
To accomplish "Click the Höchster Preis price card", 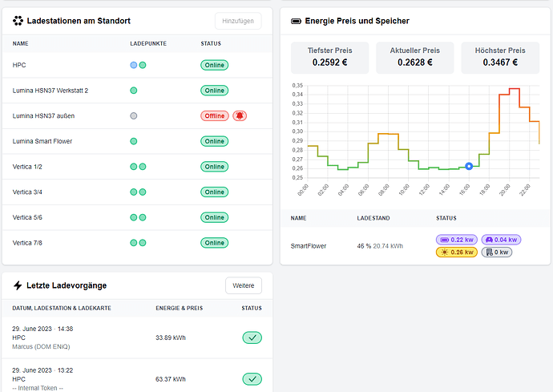I will 500,58.
